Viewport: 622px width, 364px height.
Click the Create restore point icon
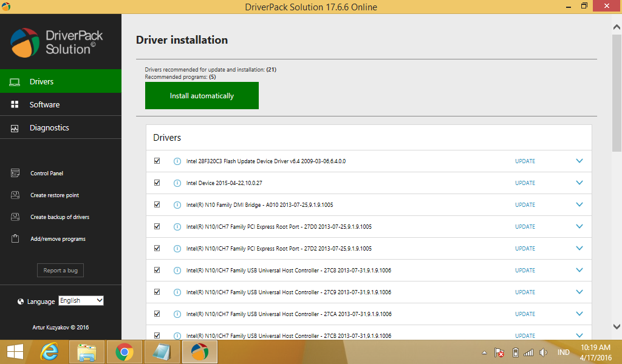click(x=15, y=195)
